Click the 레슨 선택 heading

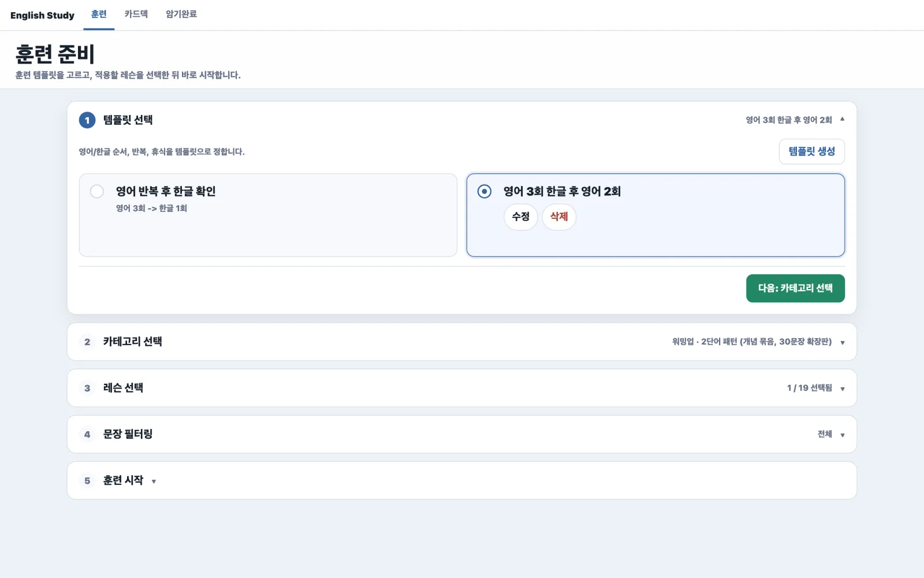coord(123,388)
